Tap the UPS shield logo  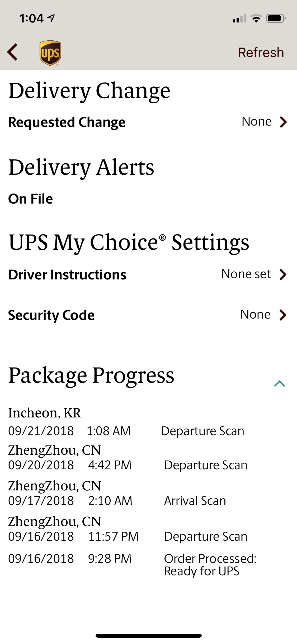(50, 53)
